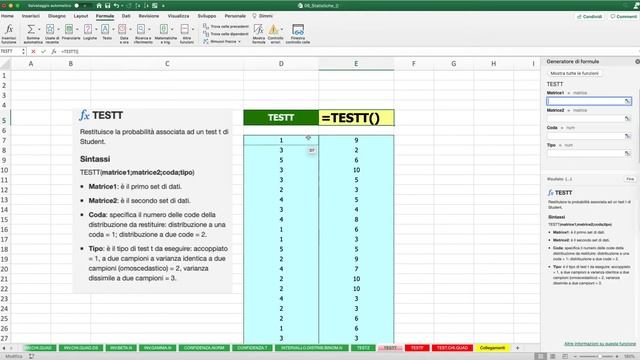Open the Home ribbon tab
The width and height of the screenshot is (640, 360).
[x=7, y=16]
